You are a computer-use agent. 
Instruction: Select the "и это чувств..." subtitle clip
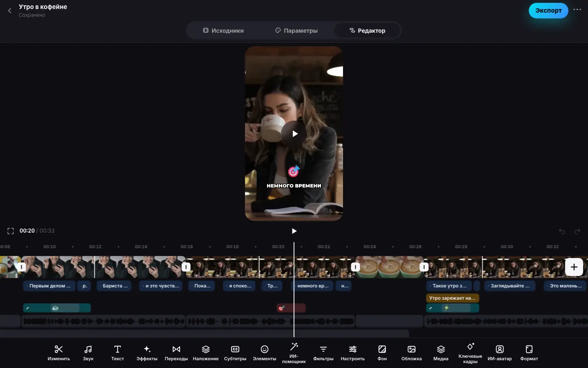161,286
